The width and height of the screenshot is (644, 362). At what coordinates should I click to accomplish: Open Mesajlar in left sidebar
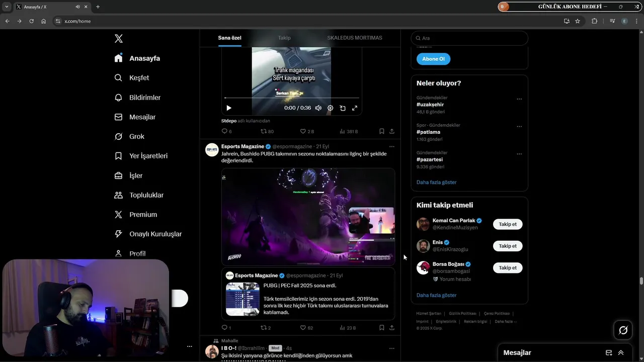point(135,117)
